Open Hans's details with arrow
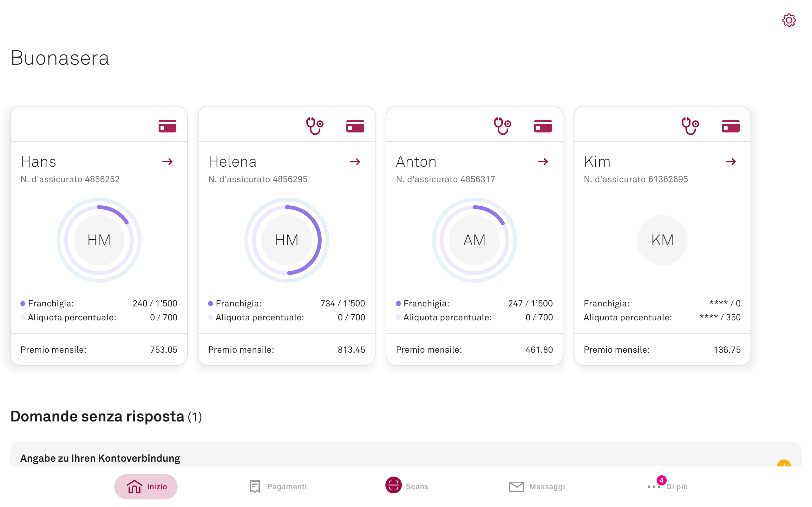Image resolution: width=812 pixels, height=507 pixels. 167,162
